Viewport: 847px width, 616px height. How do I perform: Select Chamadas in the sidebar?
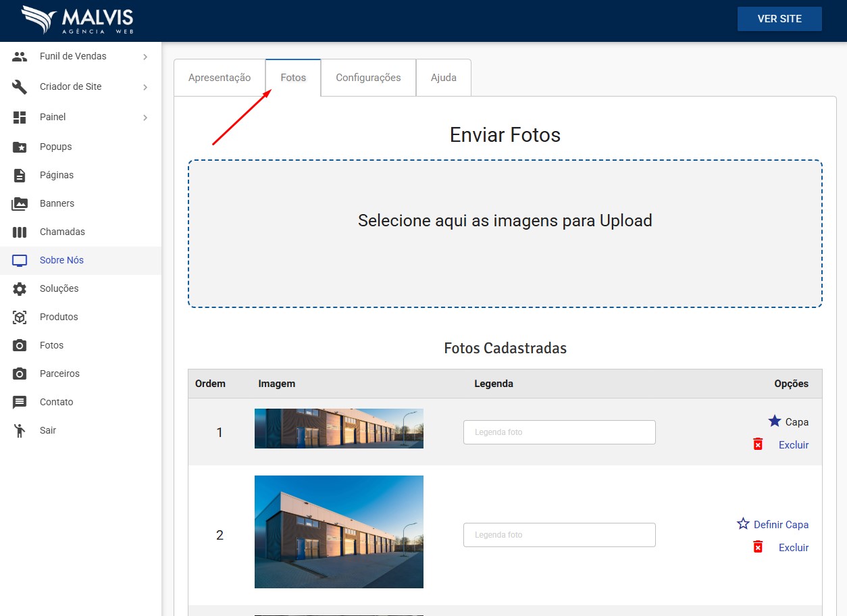pyautogui.click(x=81, y=232)
